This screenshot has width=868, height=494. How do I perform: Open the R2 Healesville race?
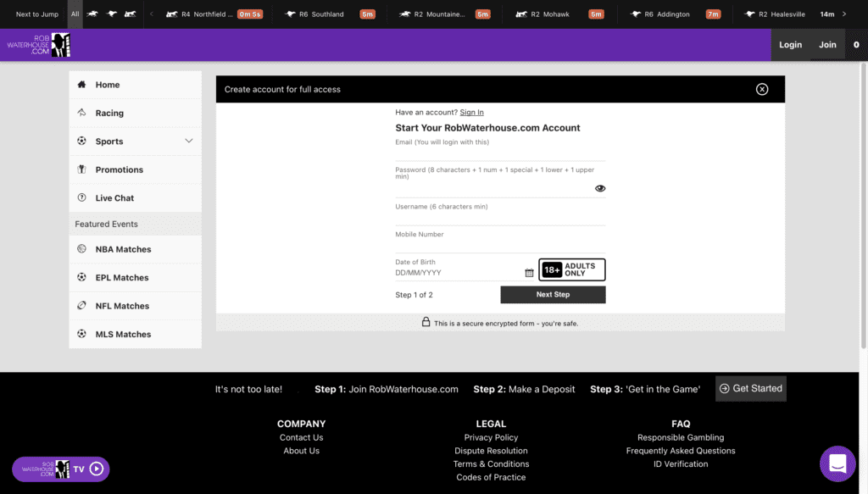point(789,14)
